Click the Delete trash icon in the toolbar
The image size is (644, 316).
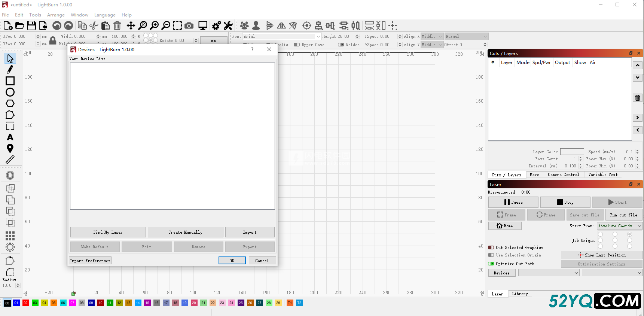coord(117,25)
